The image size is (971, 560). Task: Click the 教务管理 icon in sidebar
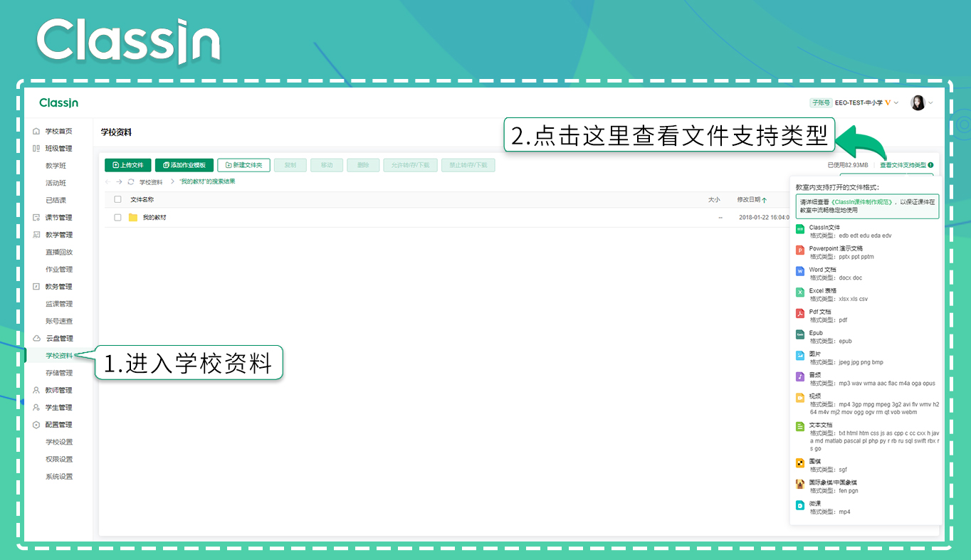pyautogui.click(x=36, y=287)
